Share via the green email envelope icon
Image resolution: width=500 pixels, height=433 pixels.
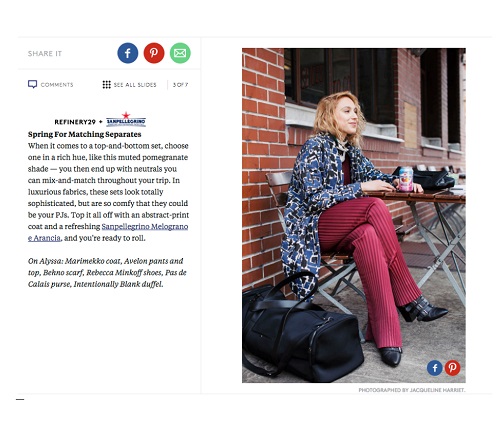pyautogui.click(x=180, y=53)
